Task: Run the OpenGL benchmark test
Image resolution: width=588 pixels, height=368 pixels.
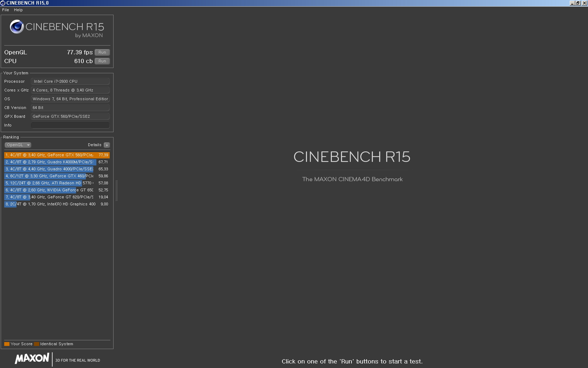Action: (102, 52)
